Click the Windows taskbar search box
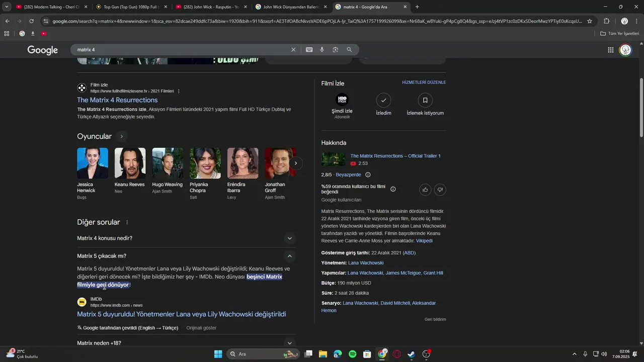The width and height of the screenshot is (644, 362). tap(263, 354)
